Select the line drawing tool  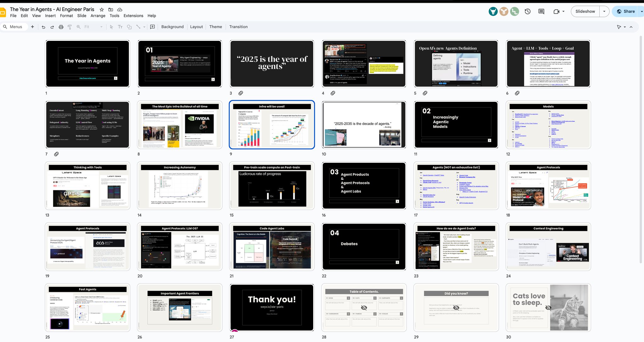point(138,27)
